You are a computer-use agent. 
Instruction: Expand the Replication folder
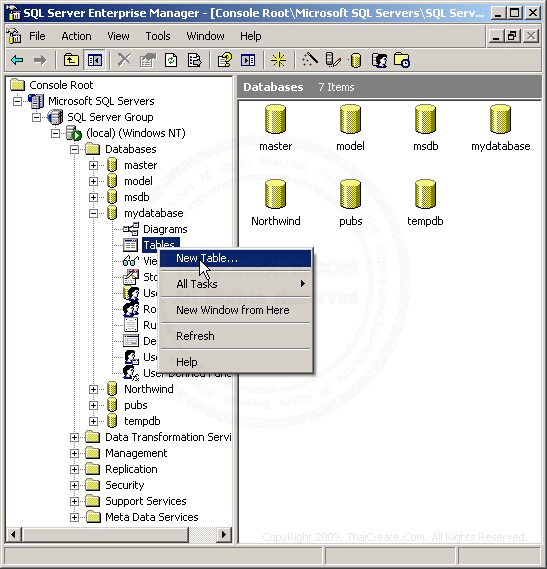(74, 469)
